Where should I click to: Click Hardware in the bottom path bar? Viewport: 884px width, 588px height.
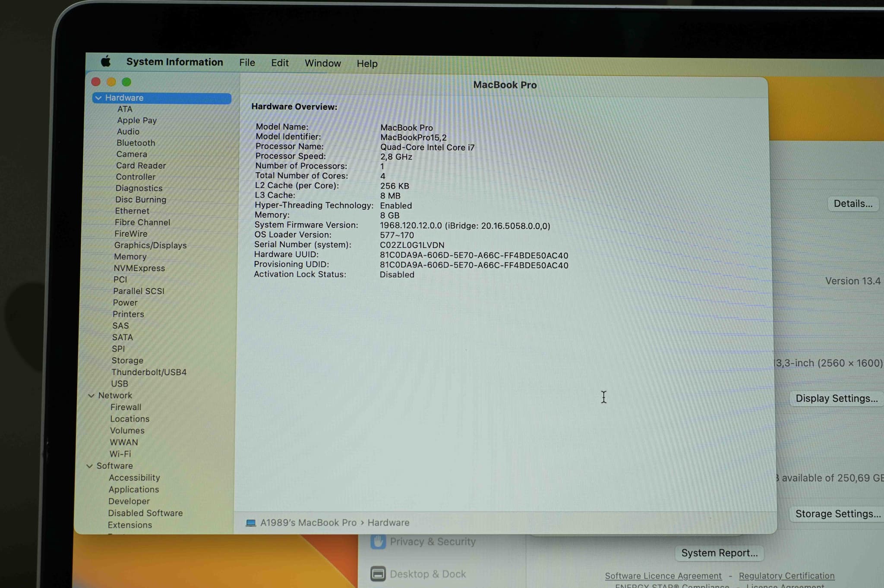coord(388,523)
